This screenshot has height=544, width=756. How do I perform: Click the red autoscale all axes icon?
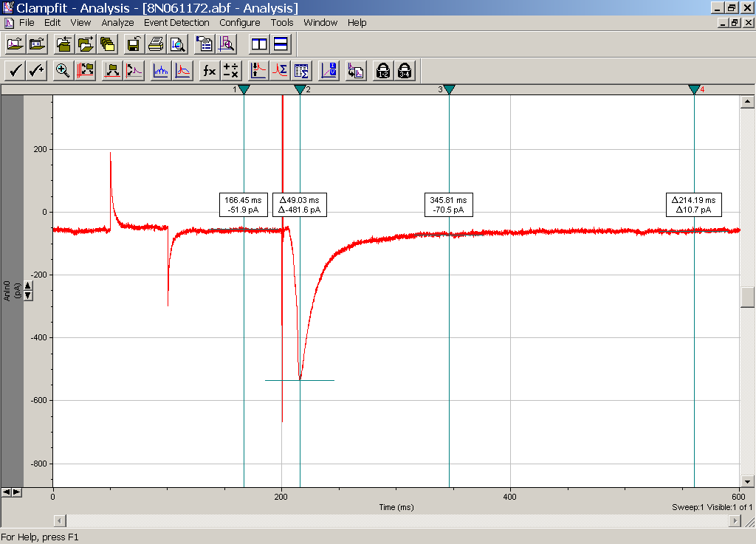point(86,71)
